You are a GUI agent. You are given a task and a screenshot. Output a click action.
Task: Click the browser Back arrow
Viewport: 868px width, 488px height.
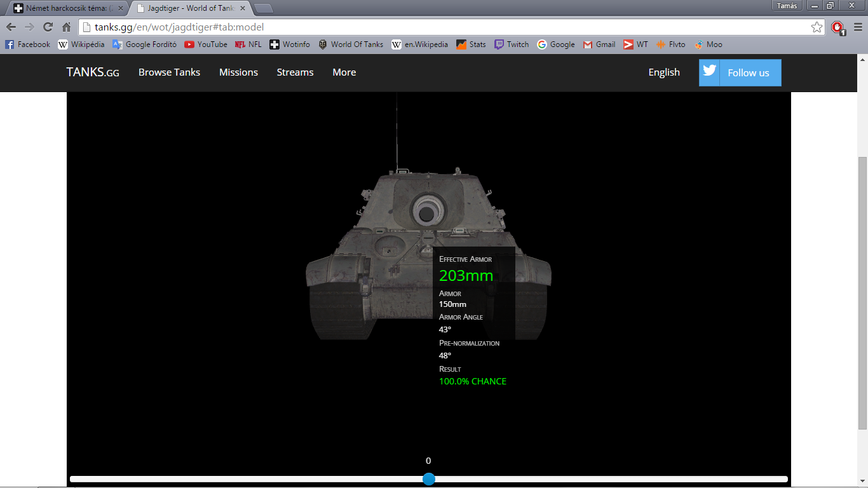(x=11, y=27)
